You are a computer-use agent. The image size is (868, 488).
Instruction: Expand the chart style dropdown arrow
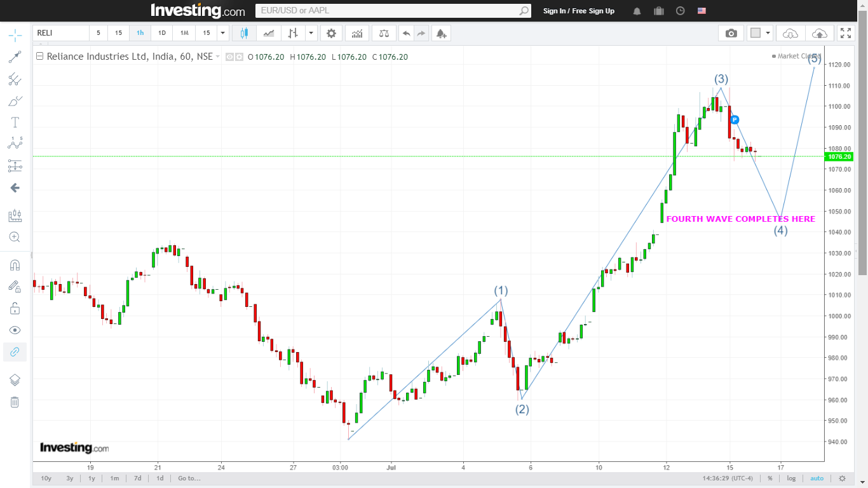tap(311, 33)
